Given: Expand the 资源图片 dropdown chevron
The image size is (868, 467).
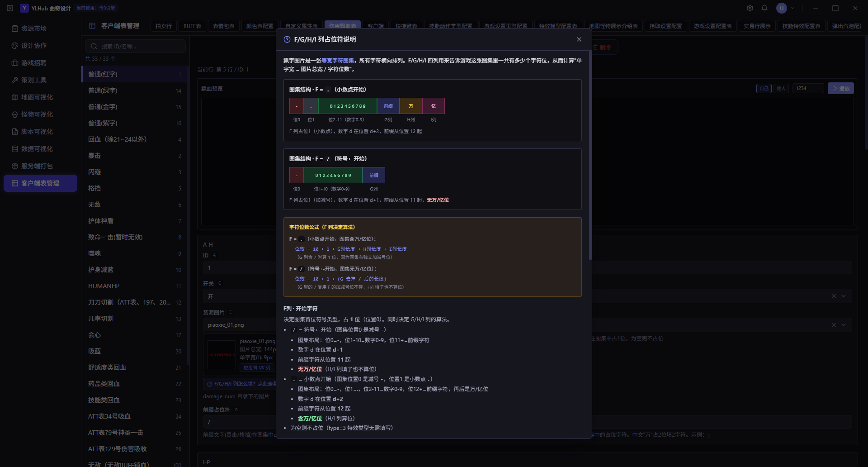Looking at the screenshot, I should coord(844,325).
